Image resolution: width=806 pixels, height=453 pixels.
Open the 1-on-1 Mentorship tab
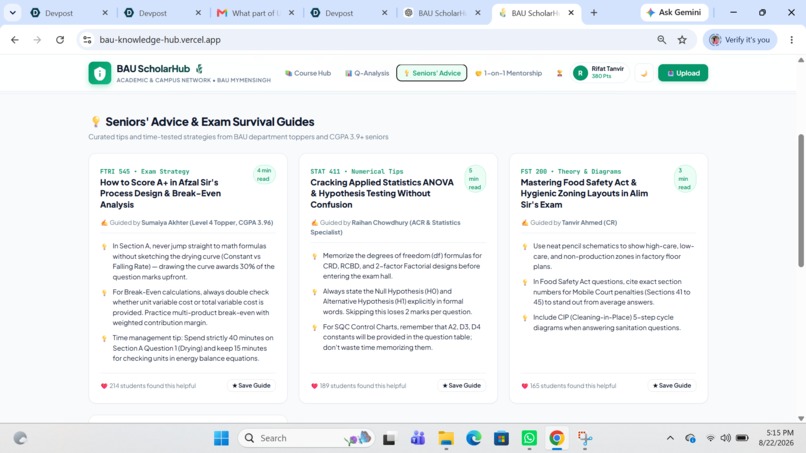[508, 73]
